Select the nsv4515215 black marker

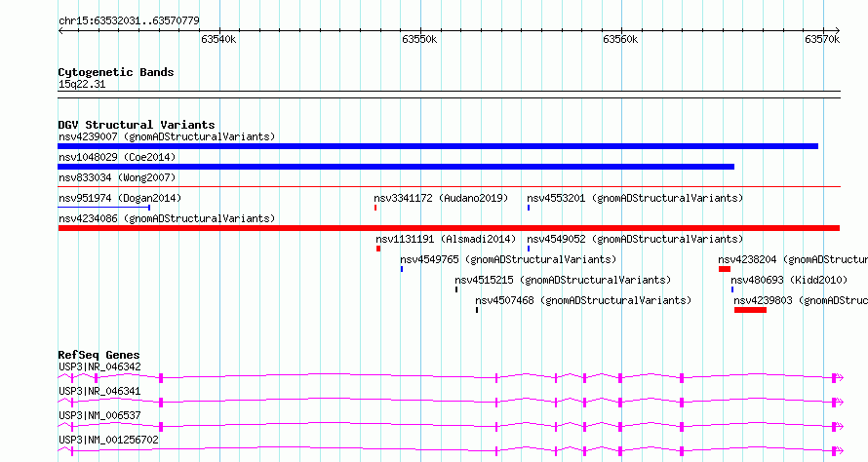tap(456, 289)
